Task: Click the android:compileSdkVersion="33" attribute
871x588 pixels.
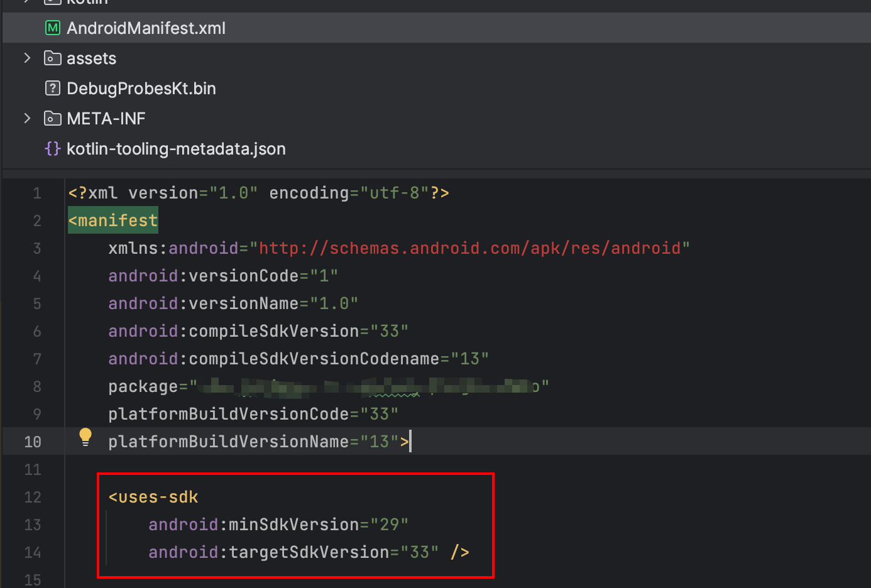Action: click(258, 331)
